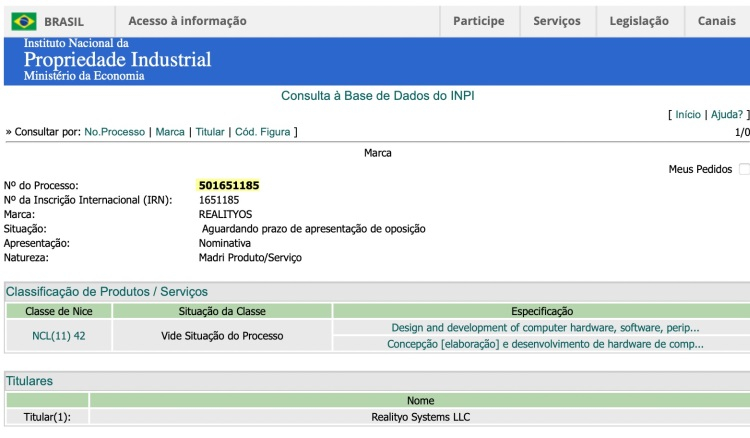Click the Brazil flag icon
The width and height of the screenshot is (750, 438).
tap(24, 21)
